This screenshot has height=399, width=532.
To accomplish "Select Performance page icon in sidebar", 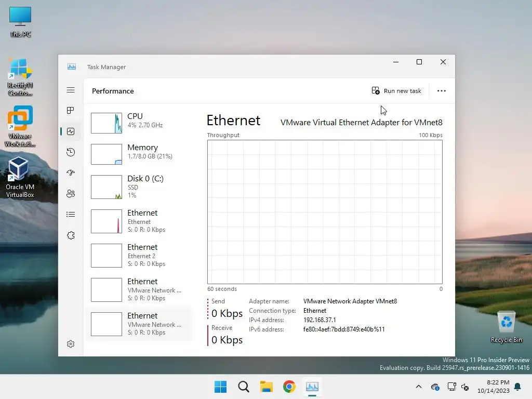I will pos(71,131).
